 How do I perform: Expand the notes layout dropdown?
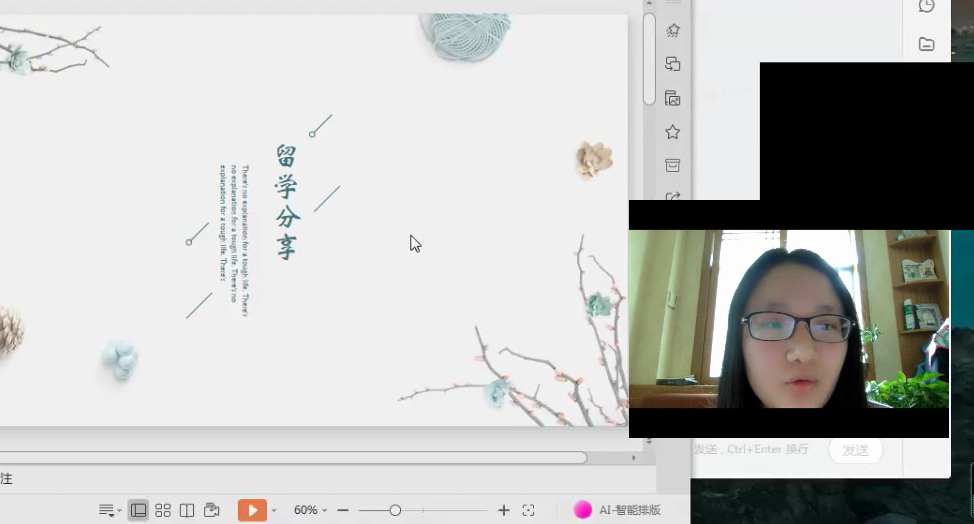(x=109, y=510)
